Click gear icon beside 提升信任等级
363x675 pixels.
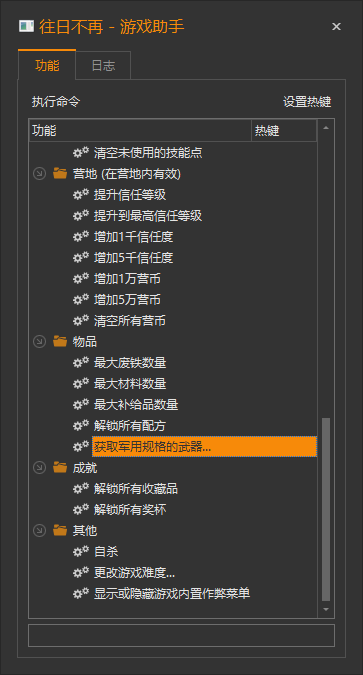point(81,194)
